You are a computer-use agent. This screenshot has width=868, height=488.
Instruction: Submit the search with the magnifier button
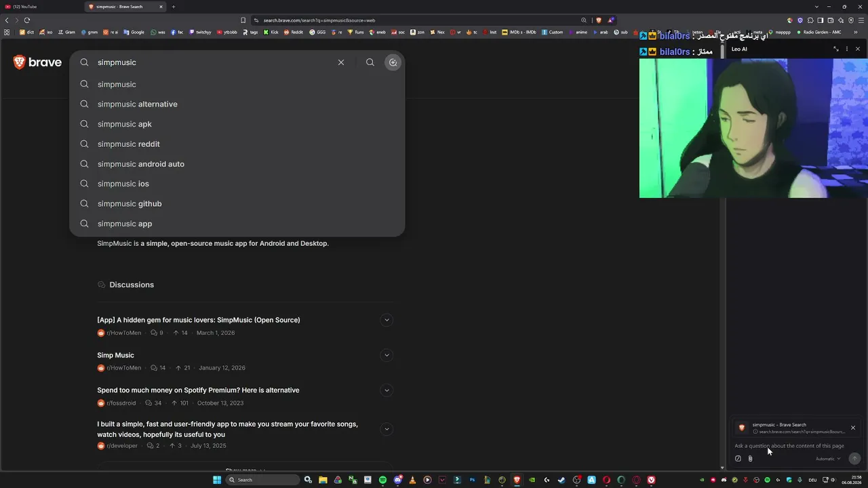pyautogui.click(x=370, y=62)
